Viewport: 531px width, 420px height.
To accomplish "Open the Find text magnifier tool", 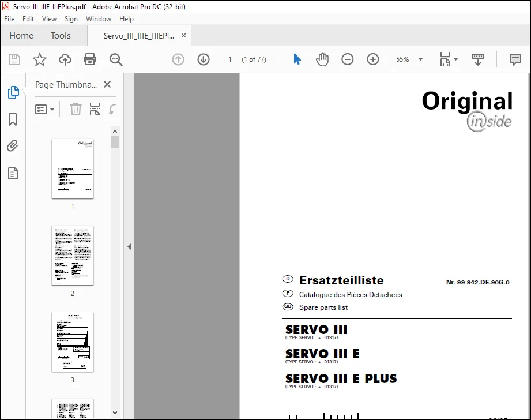I will tap(116, 59).
